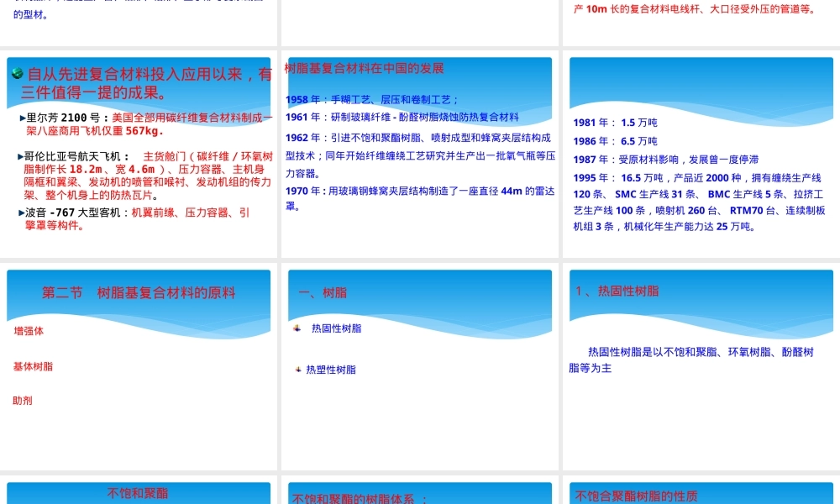The width and height of the screenshot is (840, 504).
Task: Click the text 基体树脂
Action: pyautogui.click(x=34, y=367)
